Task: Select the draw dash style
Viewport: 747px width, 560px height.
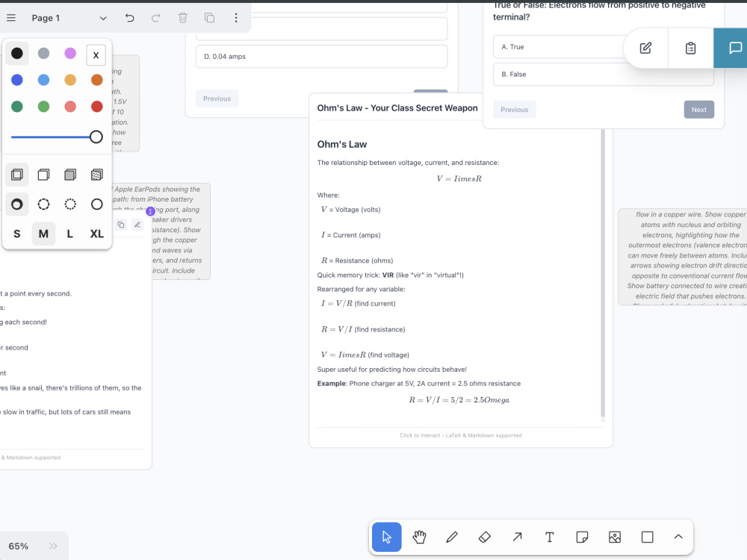Action: pyautogui.click(x=16, y=205)
